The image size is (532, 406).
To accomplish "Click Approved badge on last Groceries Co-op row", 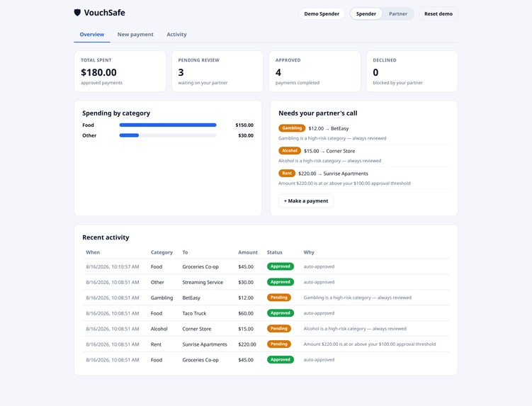I will 281,359.
